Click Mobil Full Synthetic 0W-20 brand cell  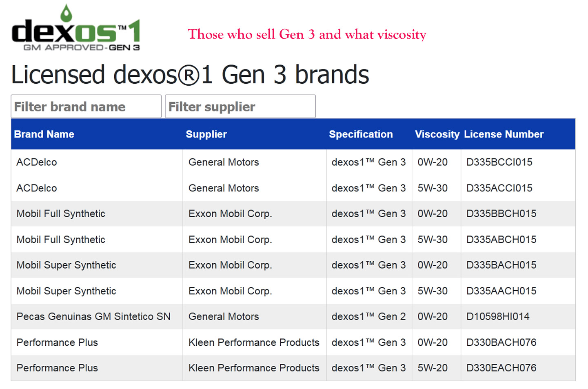(x=61, y=213)
